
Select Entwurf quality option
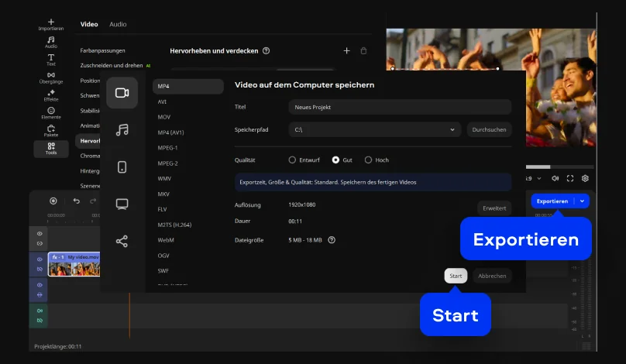click(x=304, y=160)
